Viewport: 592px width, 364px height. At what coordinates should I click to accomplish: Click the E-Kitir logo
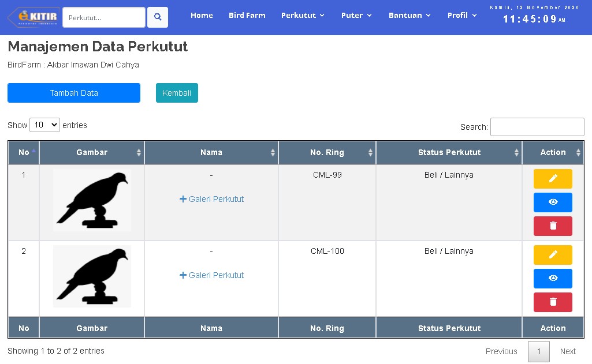[33, 17]
